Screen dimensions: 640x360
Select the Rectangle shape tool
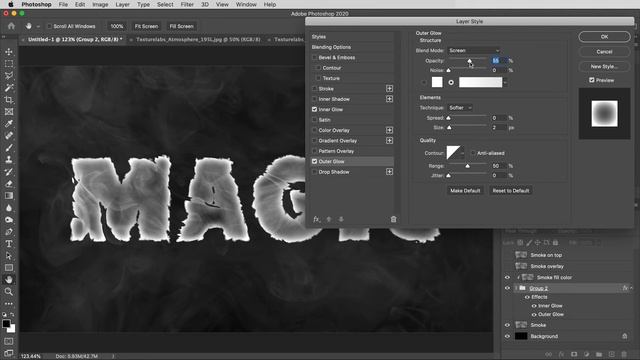pos(9,268)
